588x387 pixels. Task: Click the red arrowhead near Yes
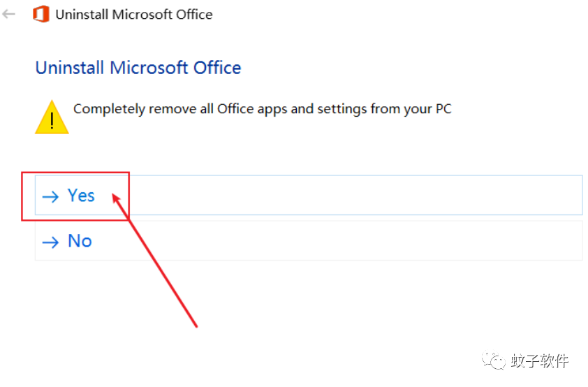pyautogui.click(x=116, y=199)
